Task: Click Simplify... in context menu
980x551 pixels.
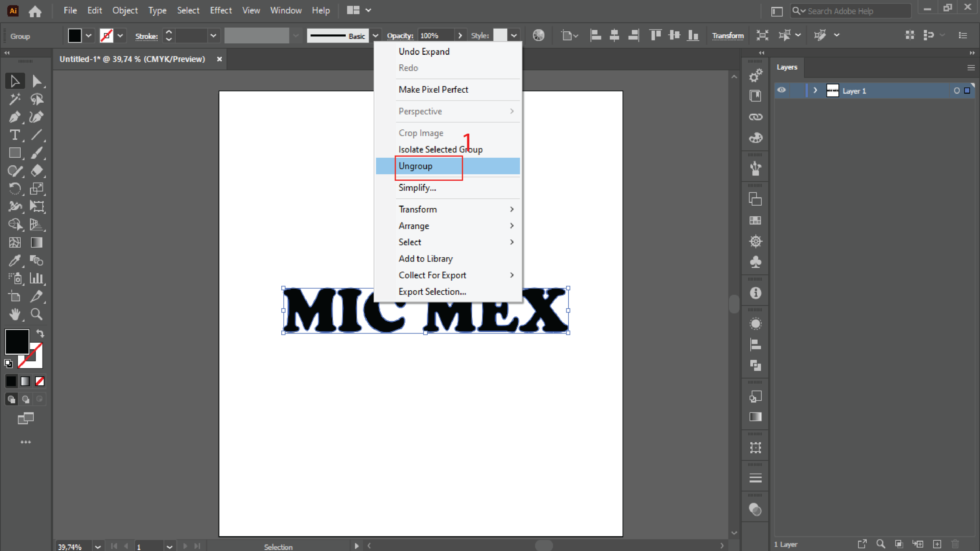Action: point(417,188)
